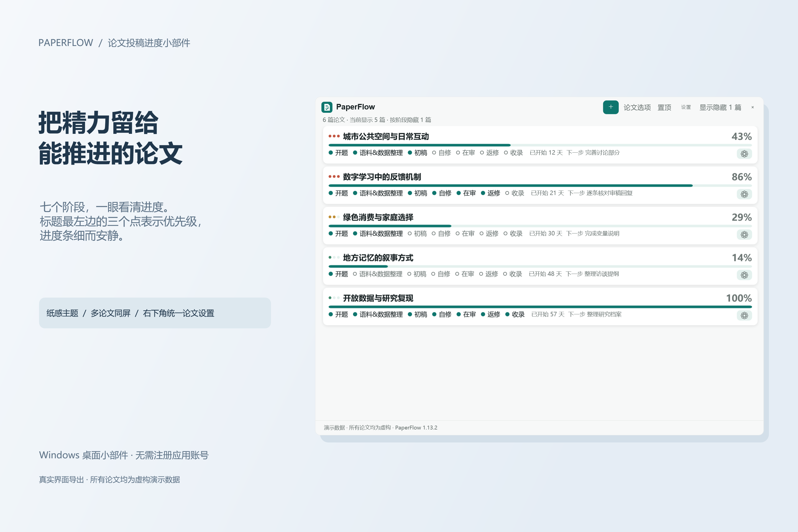The width and height of the screenshot is (798, 532).
Task: Click priority dots of 数字学习中的反馈机制
Action: [334, 177]
